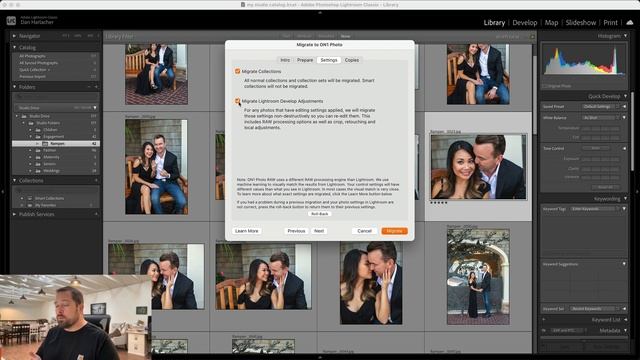Click the Lightroom Classic logo icon
This screenshot has width=640, height=360.
click(x=11, y=20)
